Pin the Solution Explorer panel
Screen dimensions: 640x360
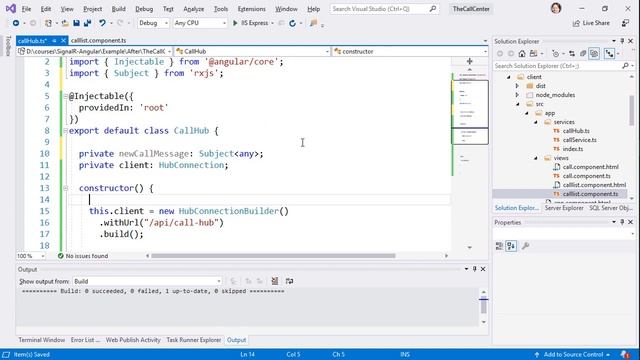[622, 41]
